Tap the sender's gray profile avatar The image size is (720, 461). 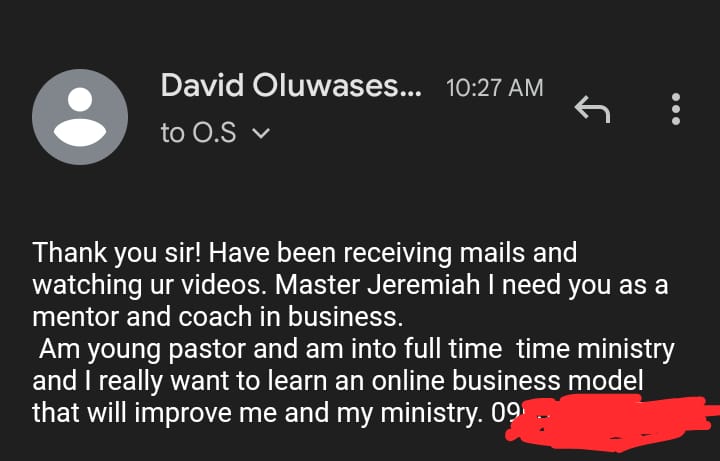coord(80,117)
